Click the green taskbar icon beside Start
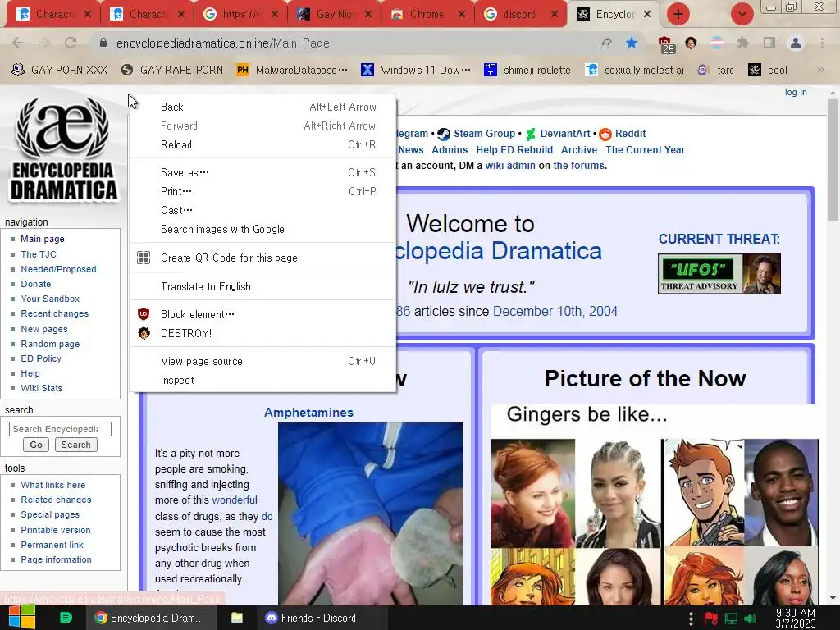Viewport: 840px width, 630px height. 66,618
